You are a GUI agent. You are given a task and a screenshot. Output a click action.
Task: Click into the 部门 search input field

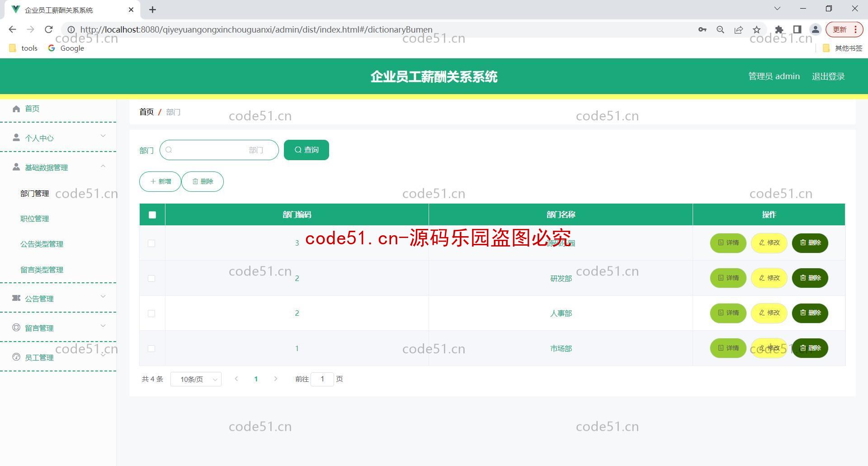coord(219,150)
